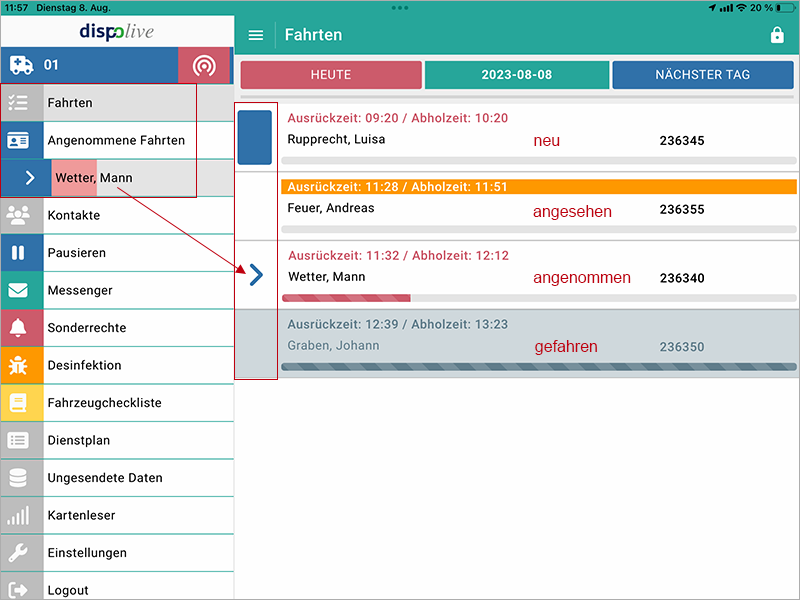
Task: Tap Ausrückzeit: 09:20 time line
Action: (x=397, y=118)
